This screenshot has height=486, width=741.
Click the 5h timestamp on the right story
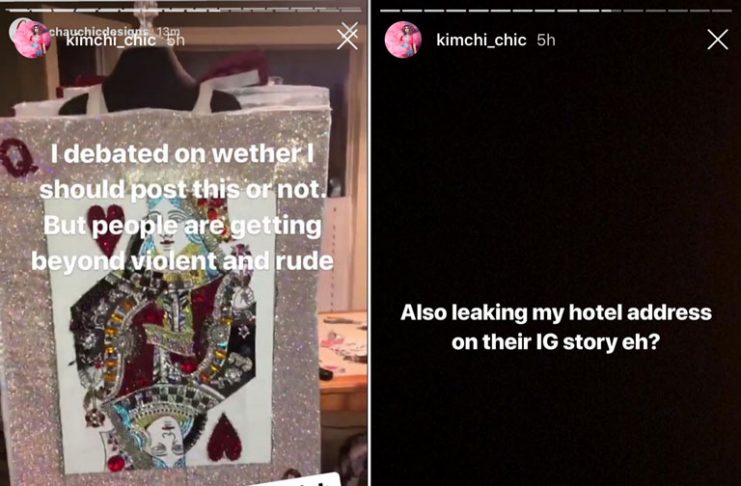(x=546, y=40)
